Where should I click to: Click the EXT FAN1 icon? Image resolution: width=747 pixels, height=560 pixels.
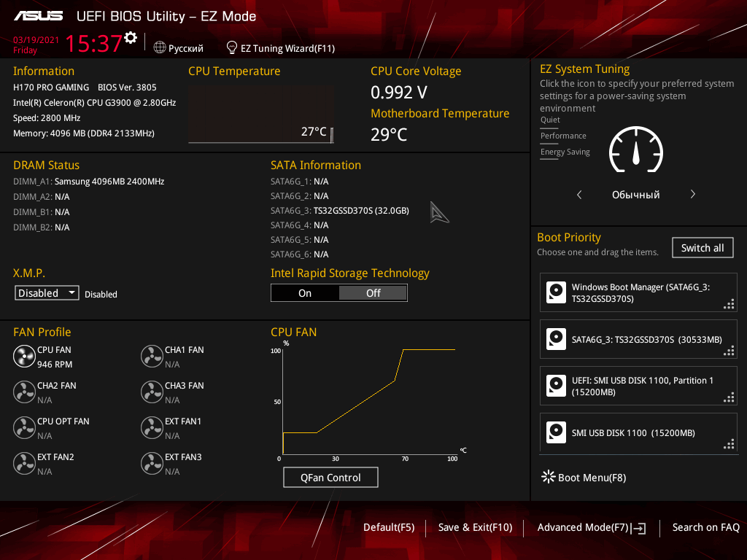[x=152, y=427]
